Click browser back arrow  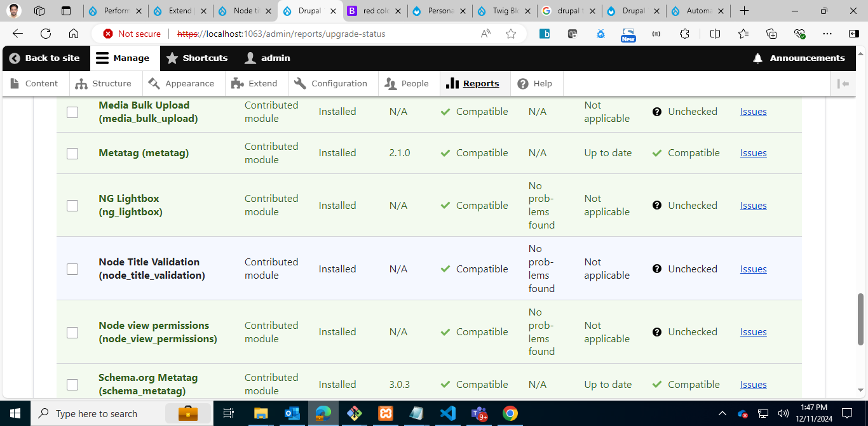(x=18, y=34)
